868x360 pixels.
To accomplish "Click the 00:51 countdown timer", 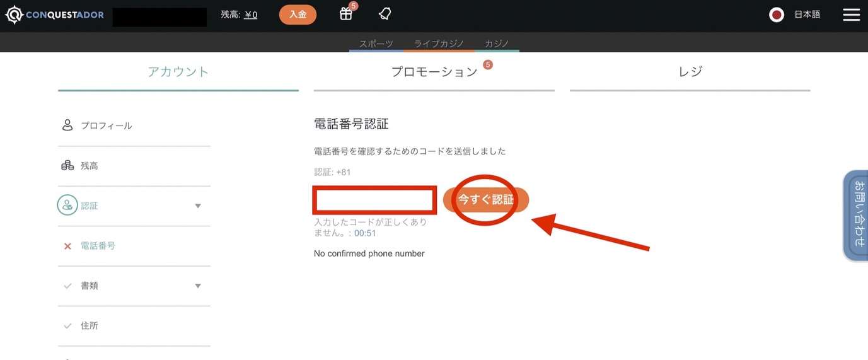I will (365, 233).
